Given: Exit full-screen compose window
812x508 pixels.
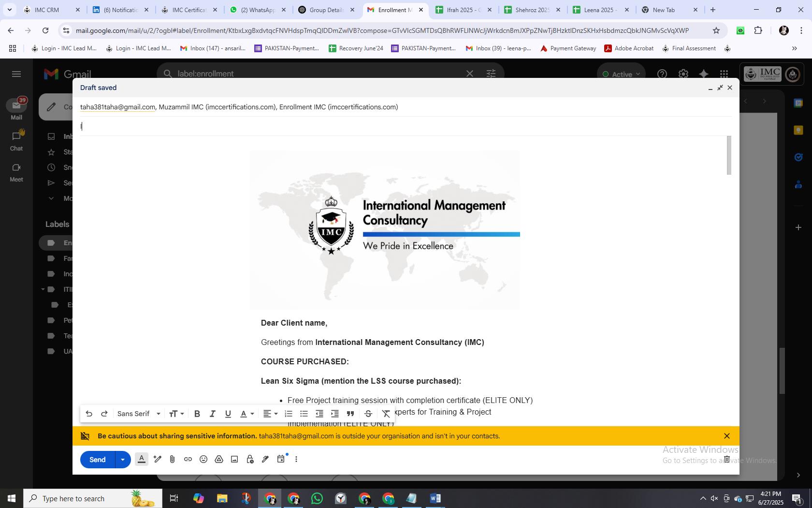Looking at the screenshot, I should coord(720,88).
